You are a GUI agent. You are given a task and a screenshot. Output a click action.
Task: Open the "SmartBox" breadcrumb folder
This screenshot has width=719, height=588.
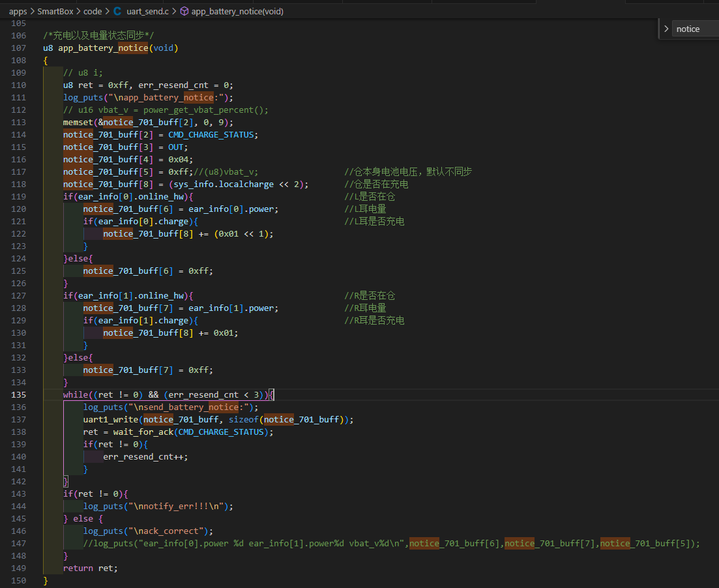point(55,11)
